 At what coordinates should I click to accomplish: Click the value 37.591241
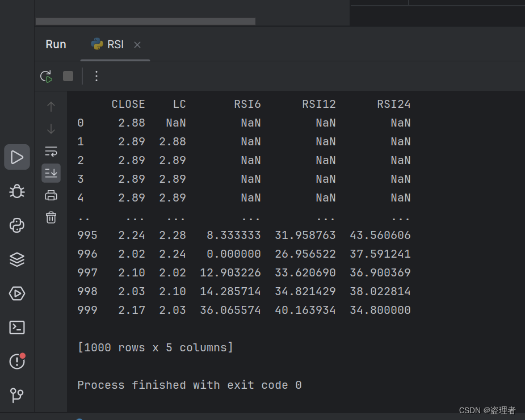pyautogui.click(x=380, y=254)
